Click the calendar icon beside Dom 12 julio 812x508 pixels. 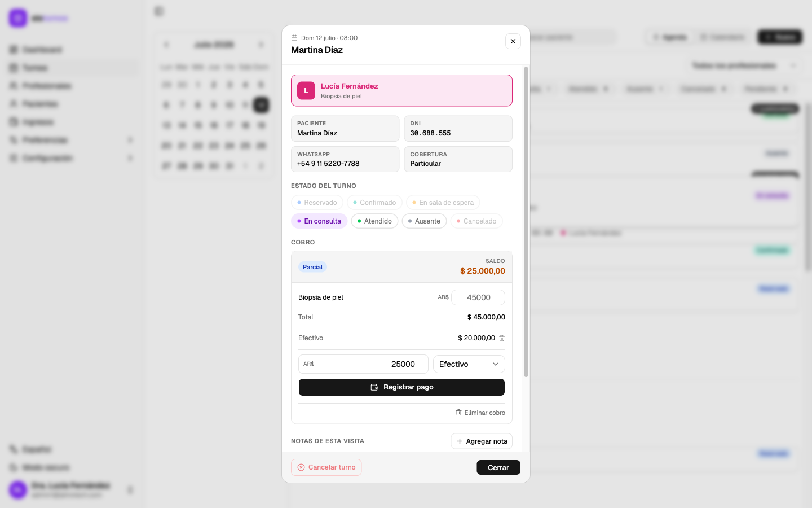(x=294, y=38)
